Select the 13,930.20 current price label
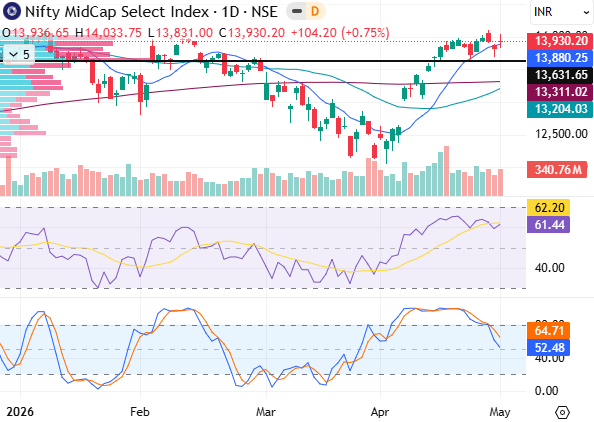This screenshot has height=422, width=594. pos(560,41)
